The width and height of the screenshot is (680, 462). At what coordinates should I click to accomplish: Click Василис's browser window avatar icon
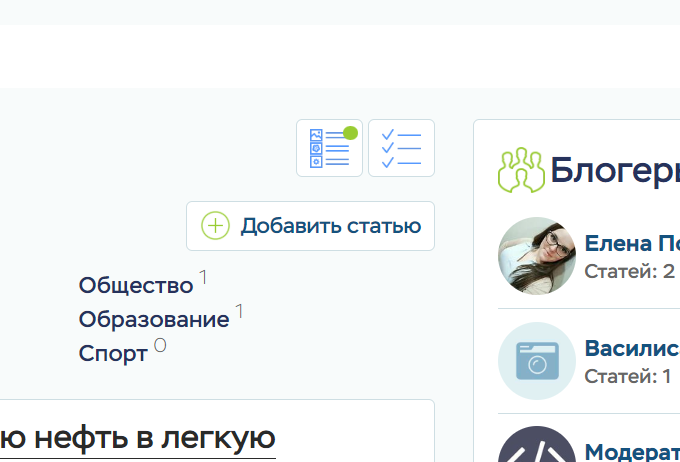coord(537,361)
